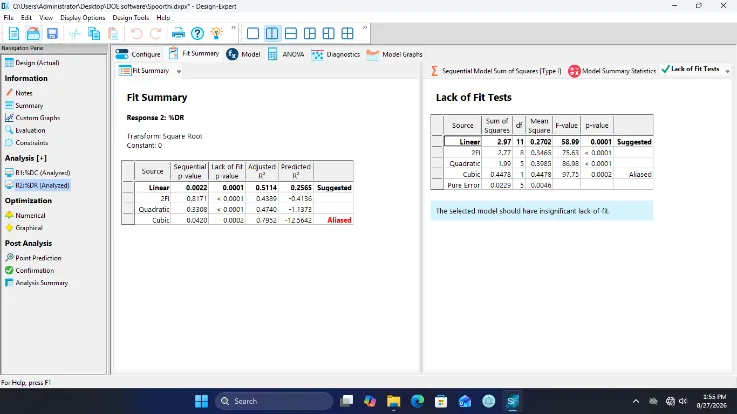
Task: Open Analysis Summary in navigation pane
Action: (x=36, y=283)
